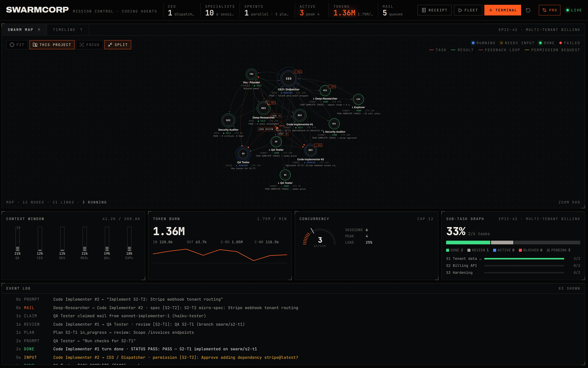Click the sub-task overall progress bar
Screen dimensions: 588x368
[x=513, y=242]
